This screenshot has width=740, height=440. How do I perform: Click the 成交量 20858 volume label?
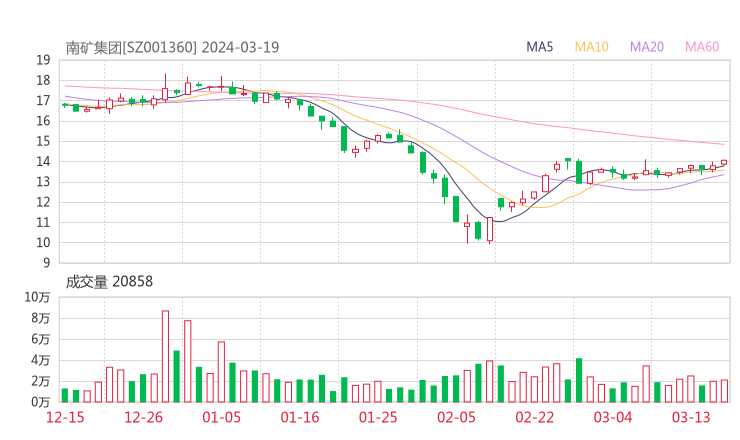pyautogui.click(x=109, y=282)
